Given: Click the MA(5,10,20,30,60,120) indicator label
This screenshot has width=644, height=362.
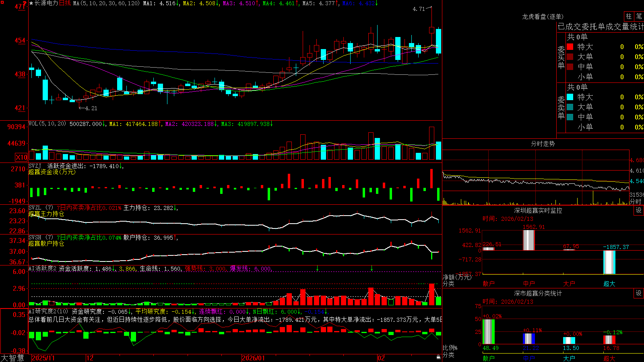Looking at the screenshot, I should tap(106, 3).
